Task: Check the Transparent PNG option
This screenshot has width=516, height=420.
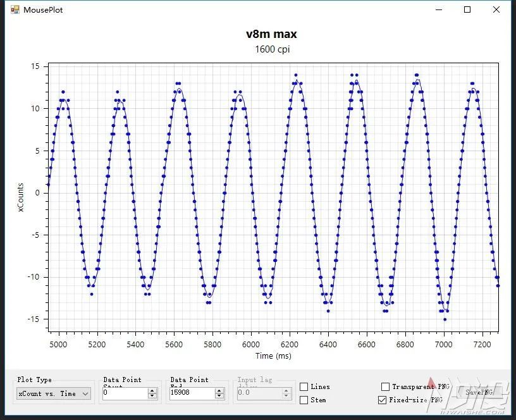Action: 385,386
